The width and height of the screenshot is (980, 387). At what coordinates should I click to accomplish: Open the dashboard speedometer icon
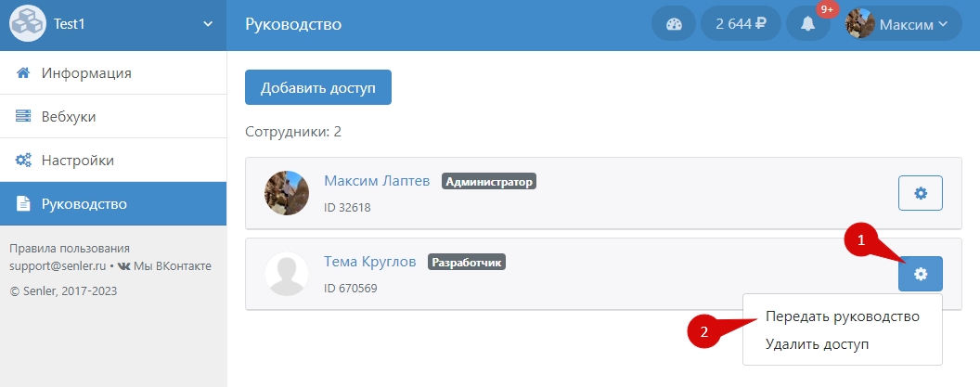click(x=674, y=24)
